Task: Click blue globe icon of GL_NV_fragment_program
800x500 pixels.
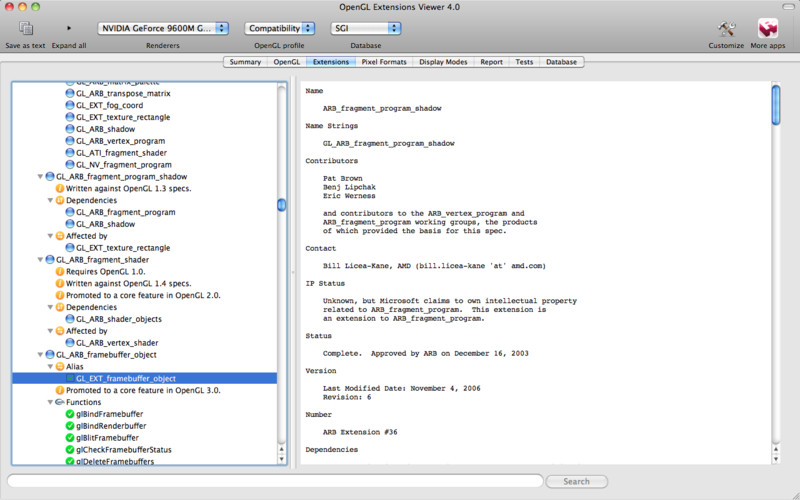Action: click(70, 164)
